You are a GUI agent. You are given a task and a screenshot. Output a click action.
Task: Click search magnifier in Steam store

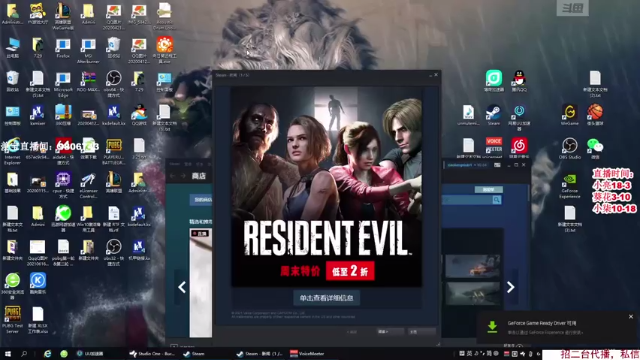coord(496,200)
